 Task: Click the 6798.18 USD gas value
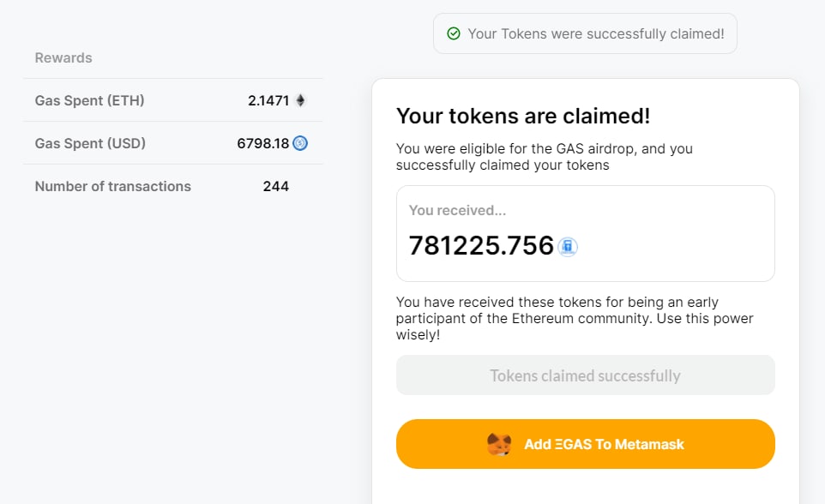(262, 143)
